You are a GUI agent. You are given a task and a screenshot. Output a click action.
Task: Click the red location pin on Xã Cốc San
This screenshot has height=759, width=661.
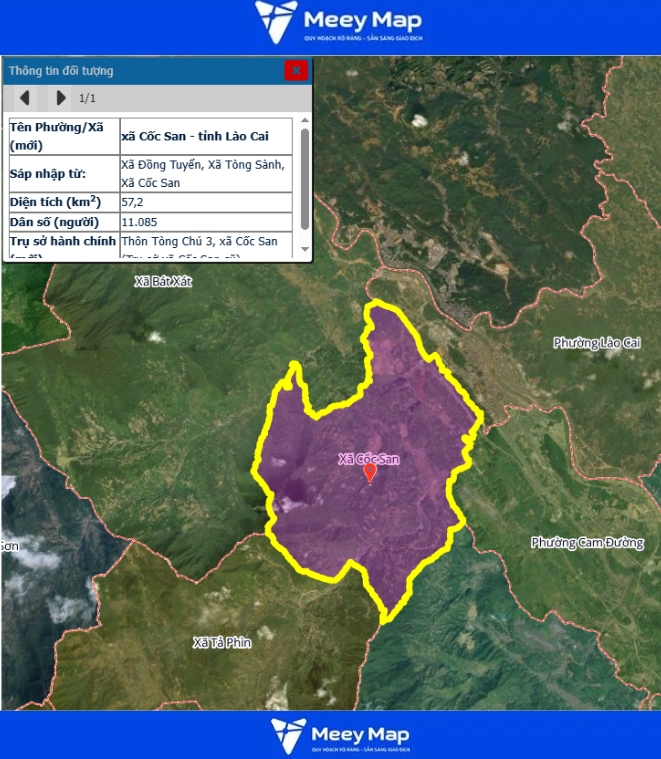pyautogui.click(x=370, y=472)
